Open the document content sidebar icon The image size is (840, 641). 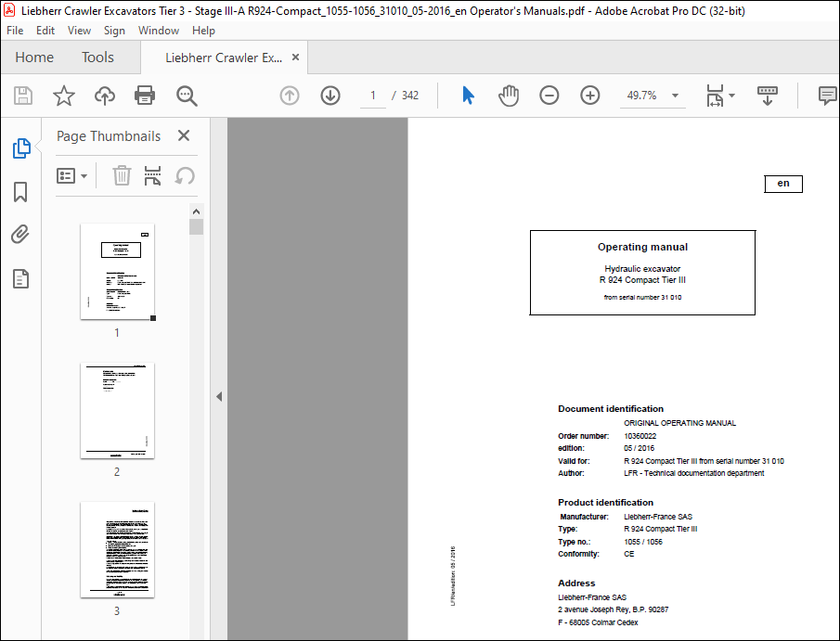[x=20, y=278]
